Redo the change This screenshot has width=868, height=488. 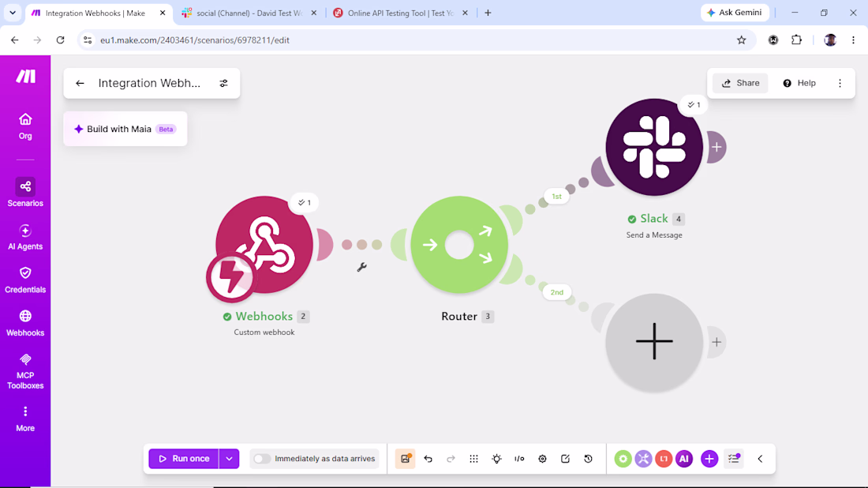coord(451,459)
